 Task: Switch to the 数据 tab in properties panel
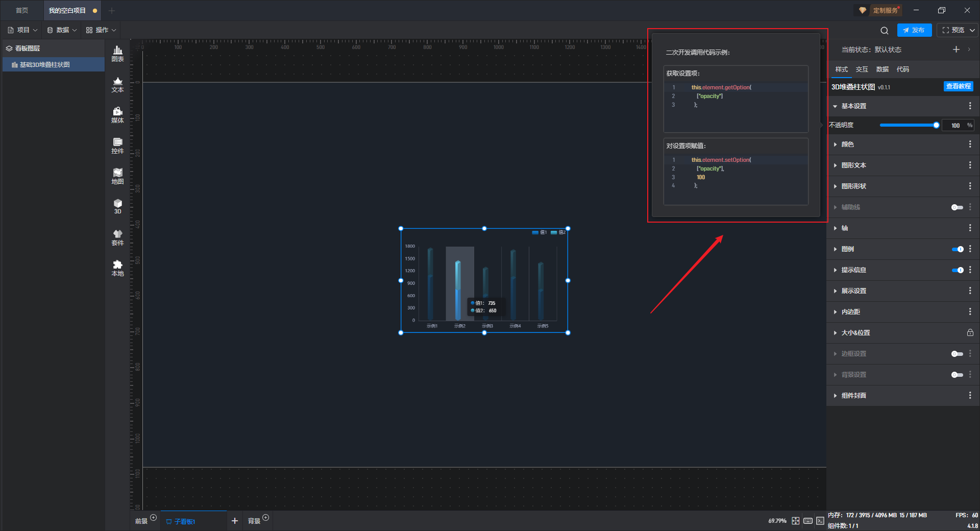[x=882, y=69]
